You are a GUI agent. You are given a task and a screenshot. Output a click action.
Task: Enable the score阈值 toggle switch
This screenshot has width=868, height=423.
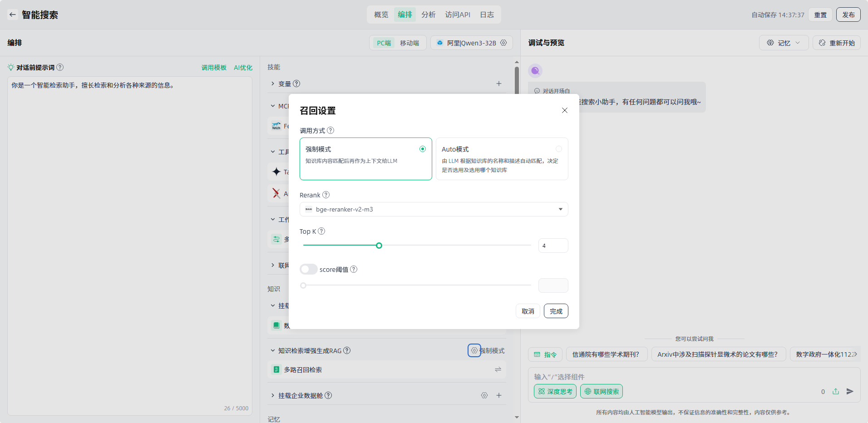[308, 269]
